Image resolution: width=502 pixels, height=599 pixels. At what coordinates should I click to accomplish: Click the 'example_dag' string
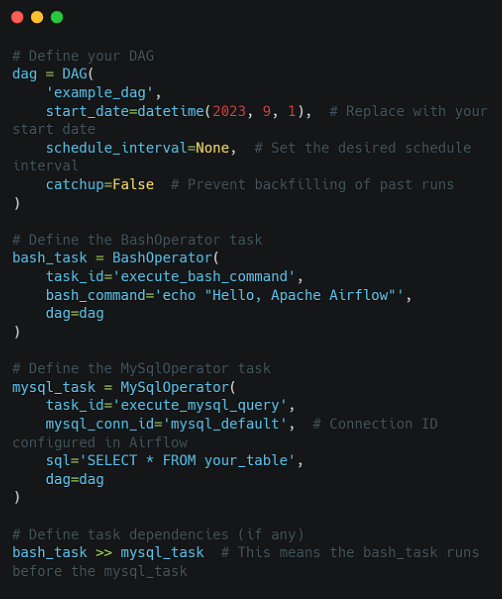tap(99, 93)
